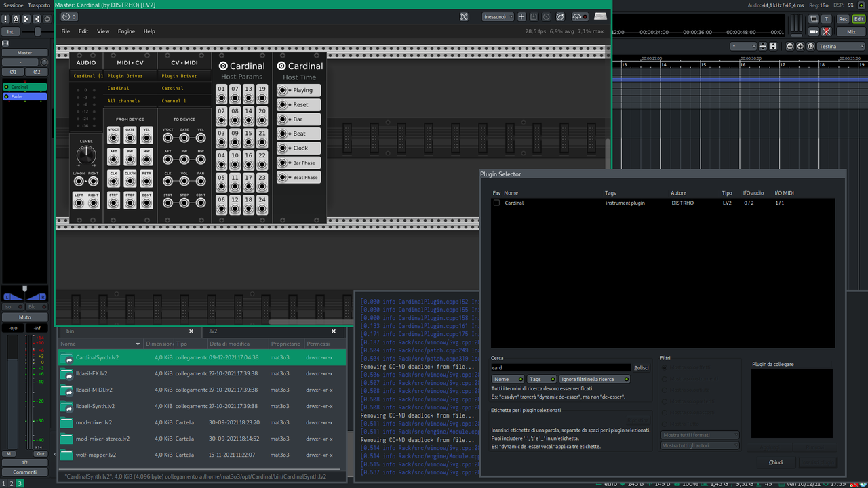Click the DSP status indicator light

pos(861,5)
